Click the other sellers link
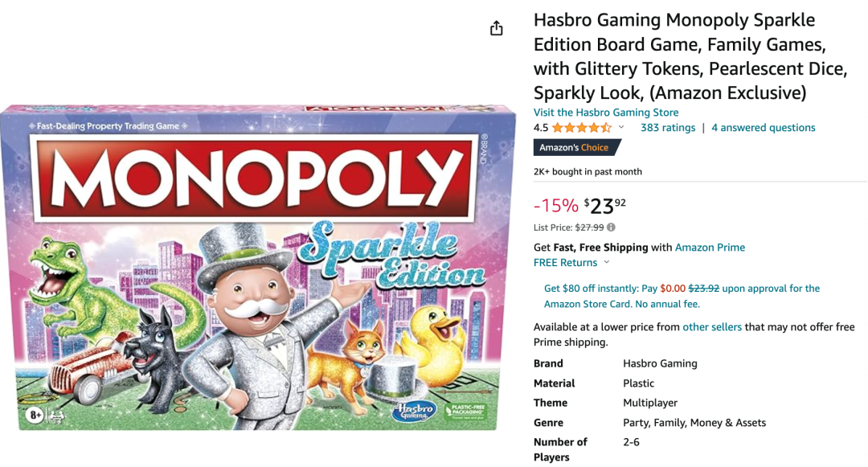The width and height of the screenshot is (868, 467). click(x=712, y=327)
